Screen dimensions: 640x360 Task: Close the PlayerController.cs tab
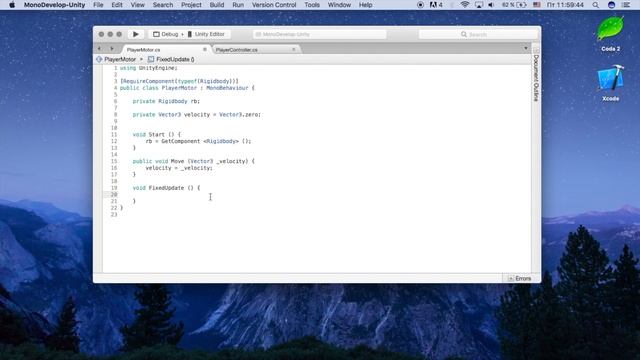tap(293, 49)
